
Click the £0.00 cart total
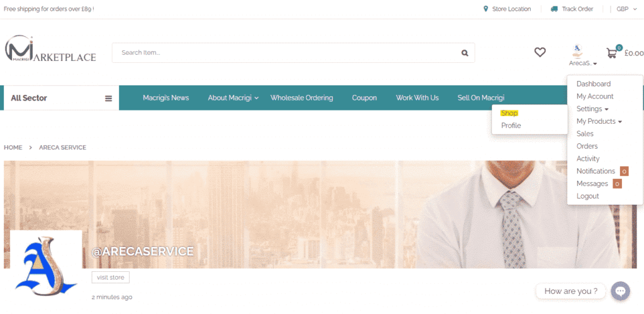634,53
